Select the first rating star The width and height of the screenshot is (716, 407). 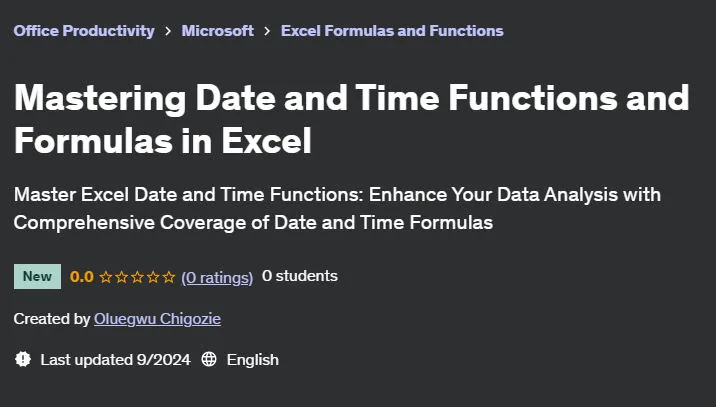pos(106,277)
